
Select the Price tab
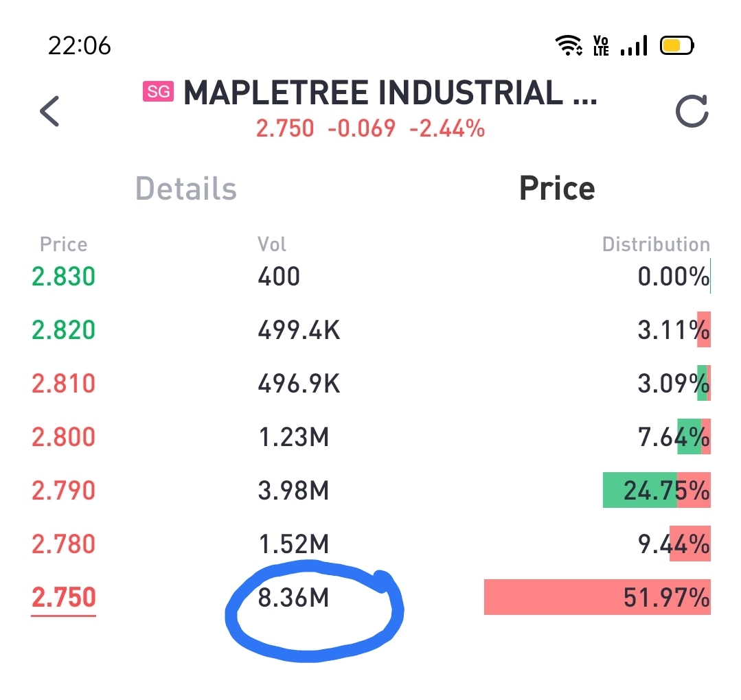click(556, 189)
